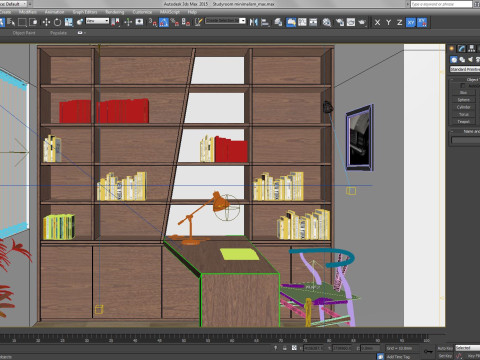Toggle Keyboard Shortcut Override icon

click(x=139, y=22)
